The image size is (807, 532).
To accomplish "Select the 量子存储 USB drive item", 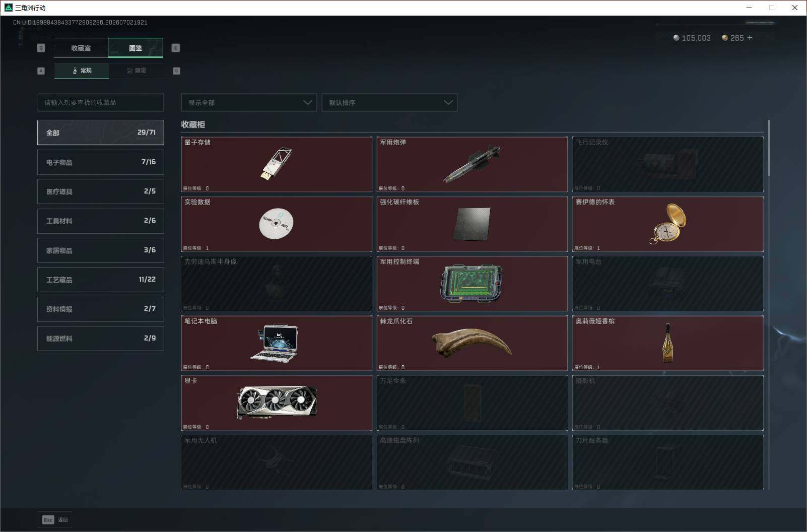I will pos(277,164).
